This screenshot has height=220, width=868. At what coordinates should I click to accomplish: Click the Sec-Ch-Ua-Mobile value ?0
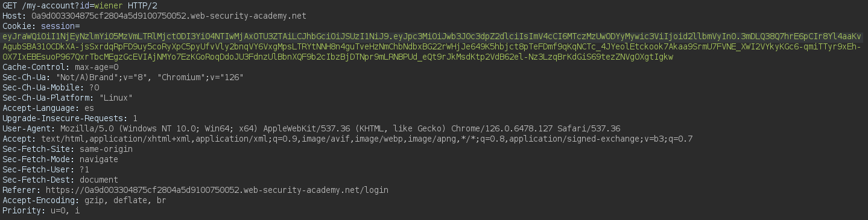[94, 87]
